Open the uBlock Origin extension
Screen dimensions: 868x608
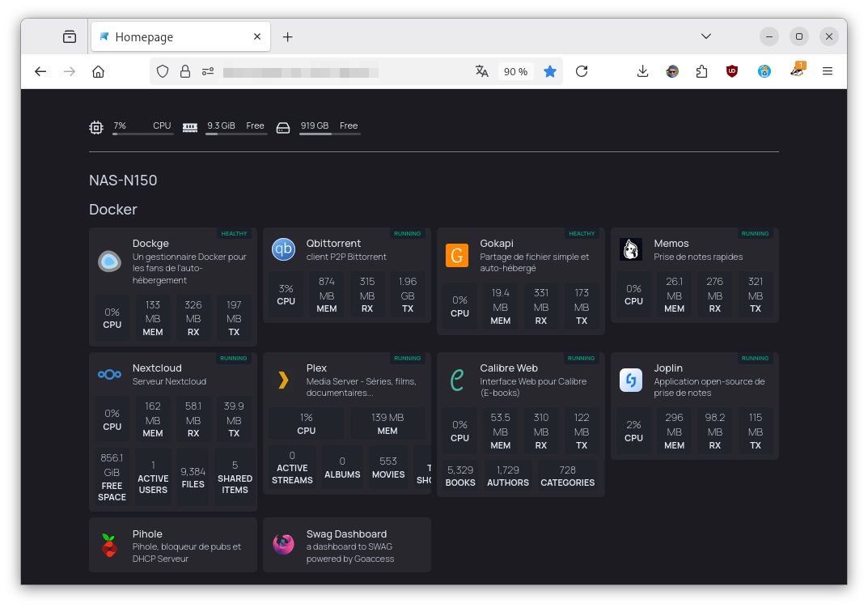coord(732,71)
